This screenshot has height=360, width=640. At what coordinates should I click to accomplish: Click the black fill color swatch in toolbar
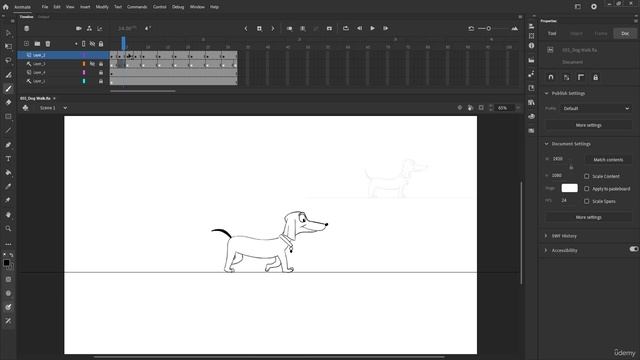6,263
